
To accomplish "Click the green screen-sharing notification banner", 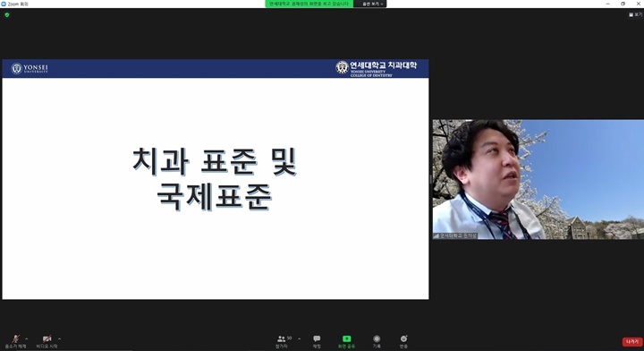I will click(x=309, y=4).
